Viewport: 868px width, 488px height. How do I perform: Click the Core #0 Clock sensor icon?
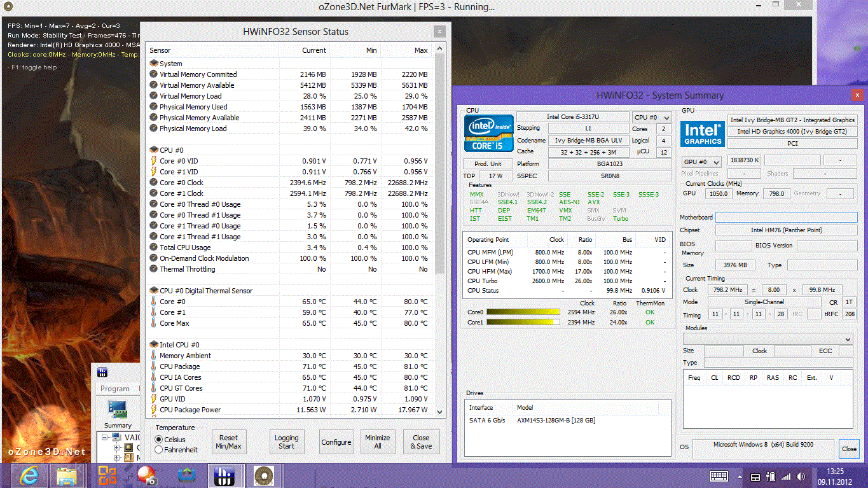154,183
